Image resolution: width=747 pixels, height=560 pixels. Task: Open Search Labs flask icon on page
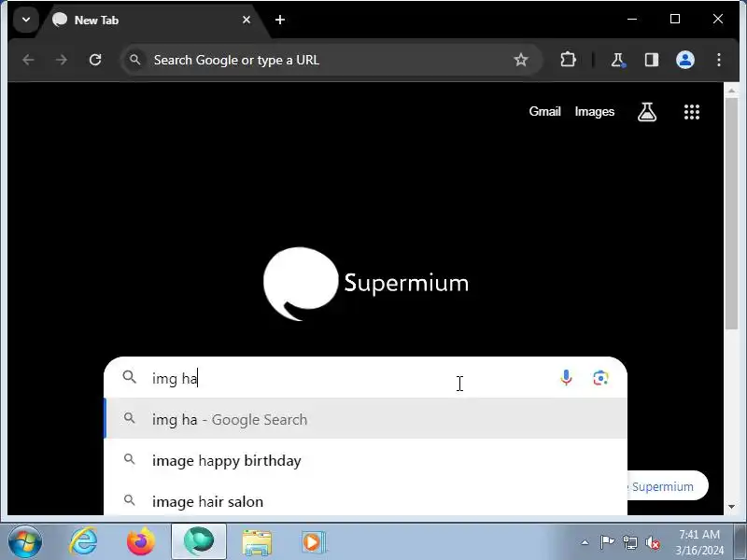(x=647, y=112)
